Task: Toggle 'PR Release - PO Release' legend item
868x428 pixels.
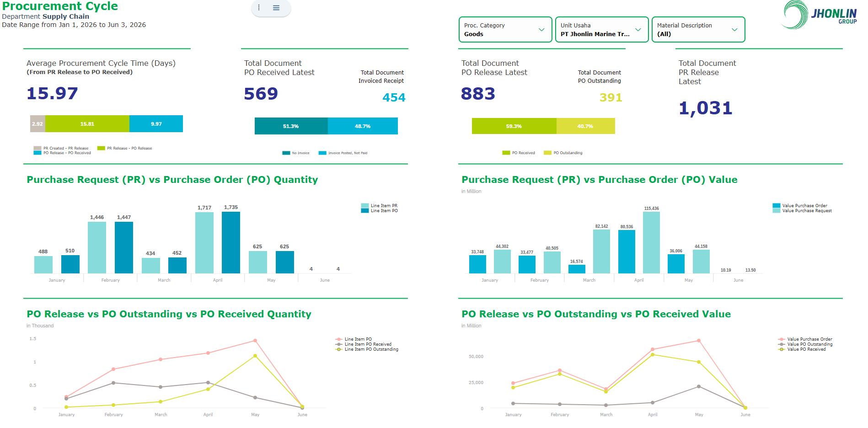Action: (124, 148)
